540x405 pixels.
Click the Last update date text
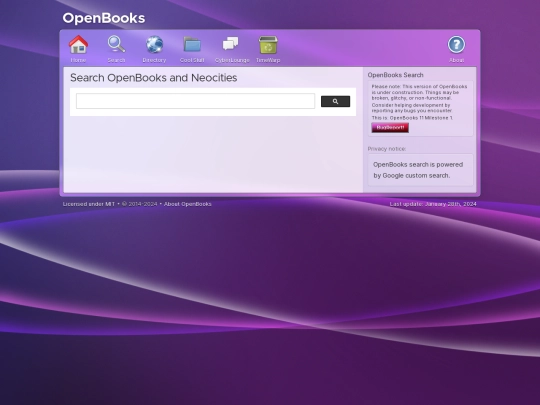pos(433,204)
